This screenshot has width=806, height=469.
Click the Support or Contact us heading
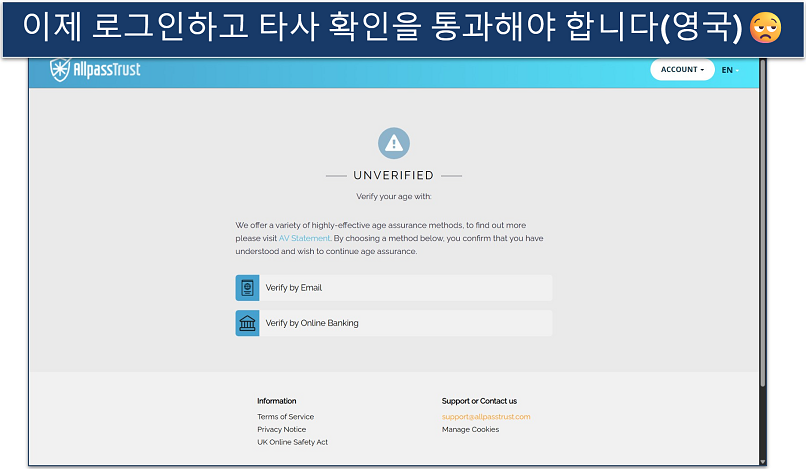479,401
